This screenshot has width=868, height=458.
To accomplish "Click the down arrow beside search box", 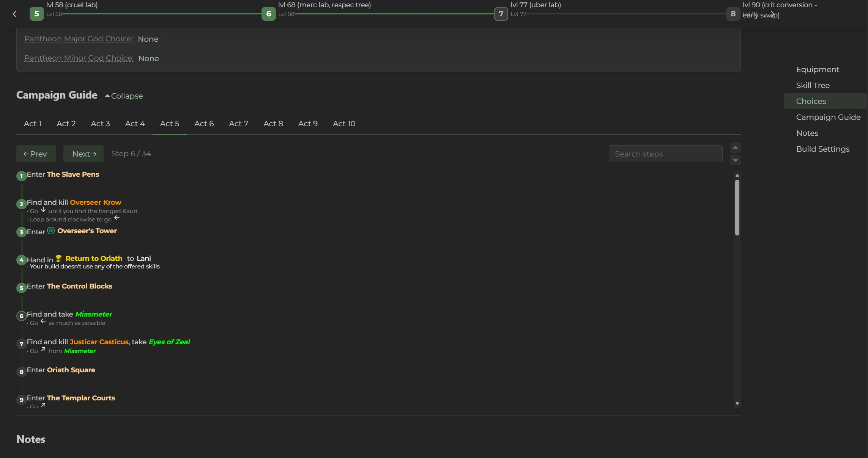I will click(x=735, y=160).
